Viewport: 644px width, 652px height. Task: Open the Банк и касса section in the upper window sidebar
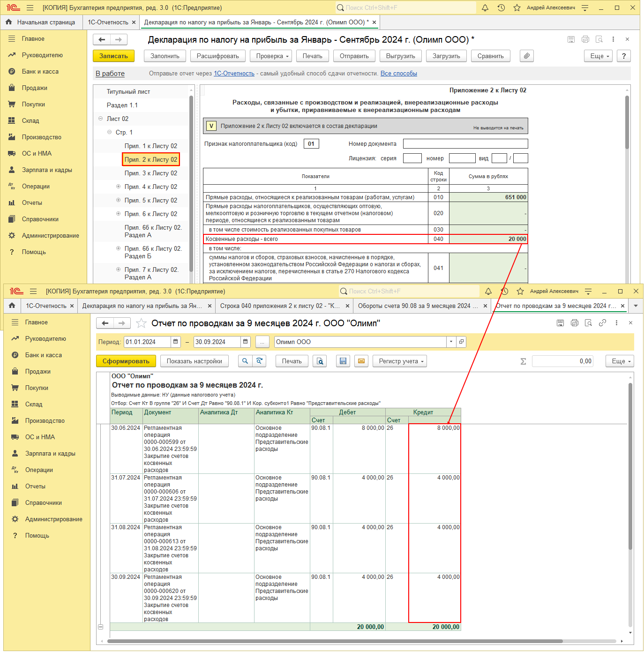(40, 71)
